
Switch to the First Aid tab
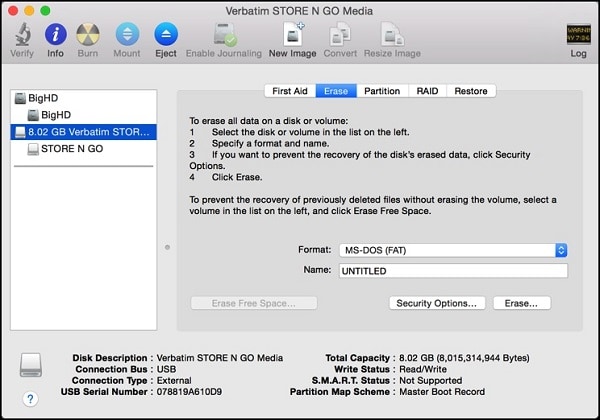pos(290,91)
